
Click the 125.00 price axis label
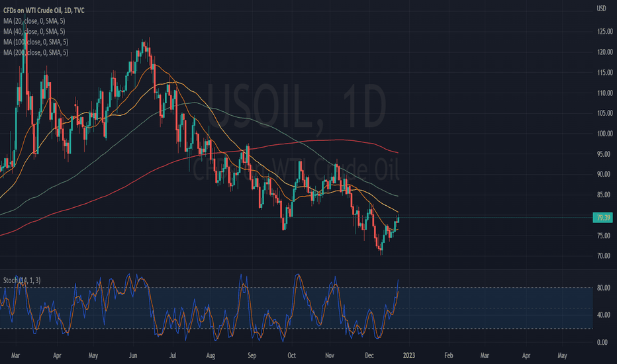click(605, 32)
